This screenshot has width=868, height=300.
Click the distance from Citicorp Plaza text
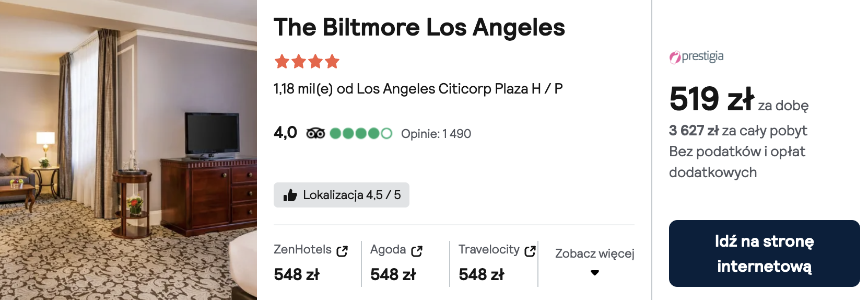[418, 89]
